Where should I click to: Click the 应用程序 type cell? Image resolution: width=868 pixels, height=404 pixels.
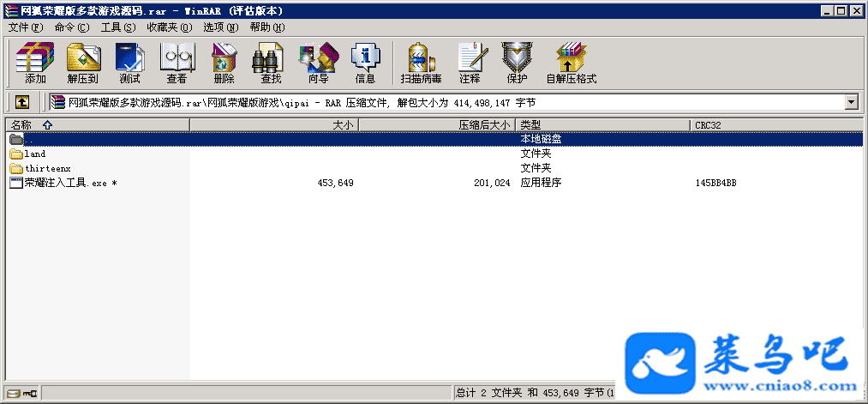541,183
